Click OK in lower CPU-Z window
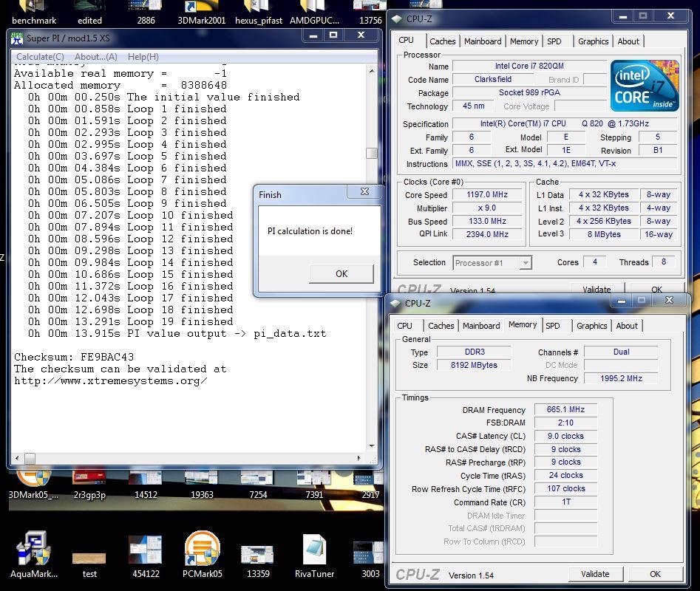700x591 pixels. pyautogui.click(x=656, y=574)
